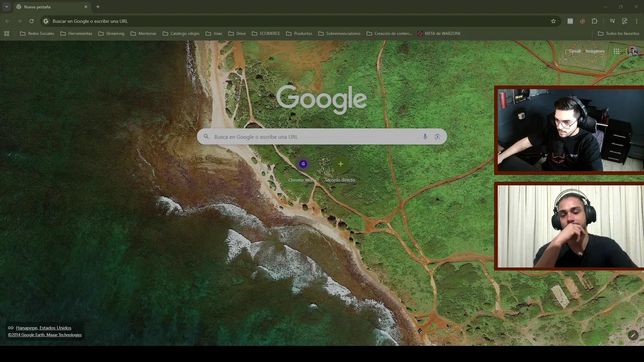Open a new tab with plus button
Screen dimensions: 644x362
[x=98, y=7]
